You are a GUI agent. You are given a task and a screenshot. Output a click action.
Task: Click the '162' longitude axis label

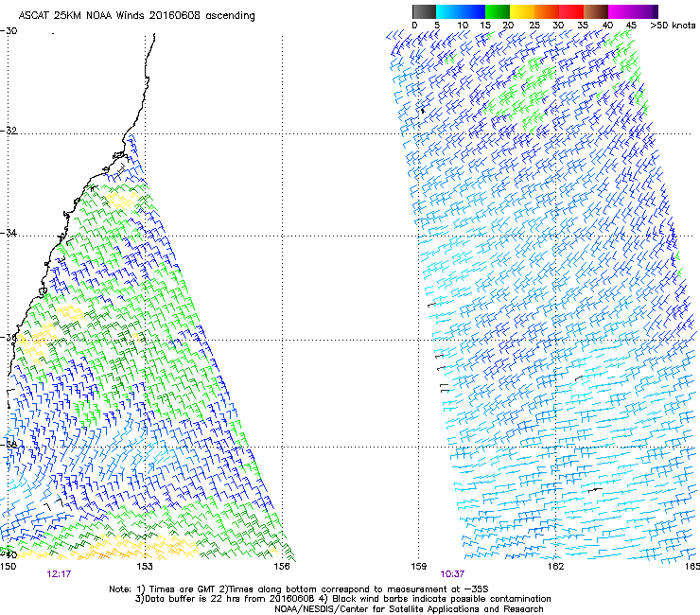point(555,567)
